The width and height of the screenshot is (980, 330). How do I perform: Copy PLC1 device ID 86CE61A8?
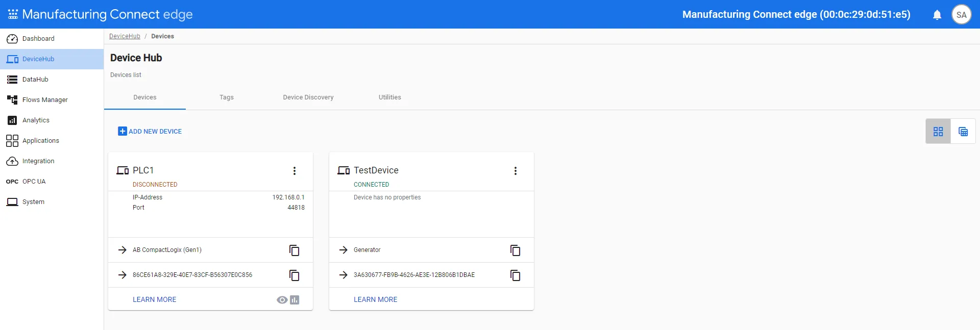coord(295,275)
